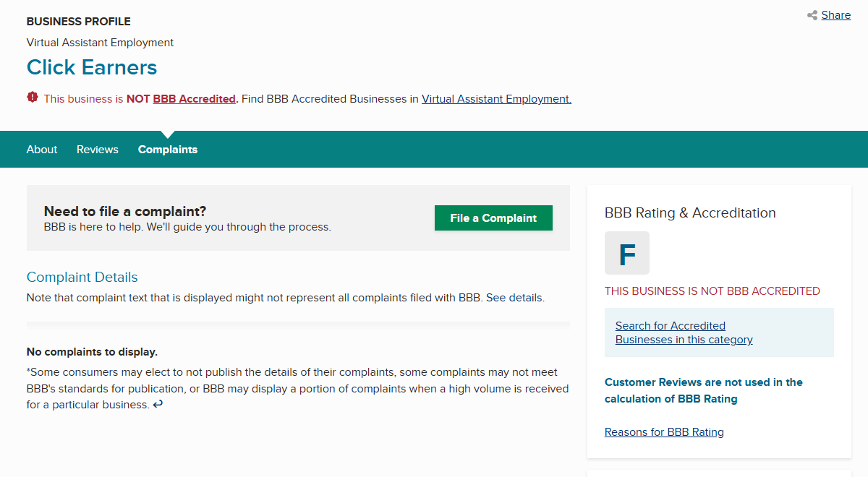Click Customer Reviews not used in rating text
Image resolution: width=868 pixels, height=477 pixels.
pos(704,390)
